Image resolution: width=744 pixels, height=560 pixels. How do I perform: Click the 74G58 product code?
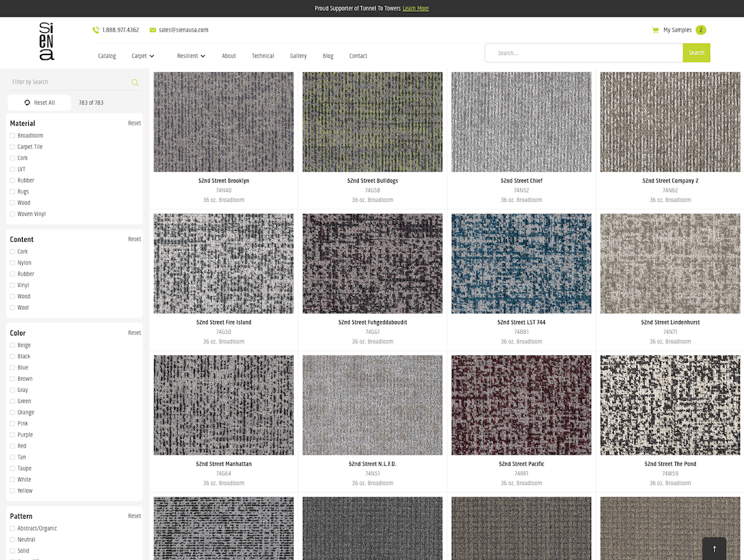tap(373, 190)
